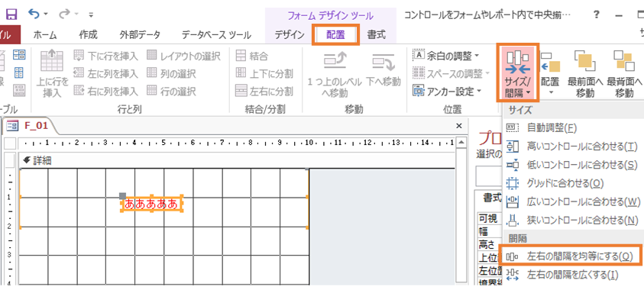Click 最前面へ移動 icon

pos(585,74)
